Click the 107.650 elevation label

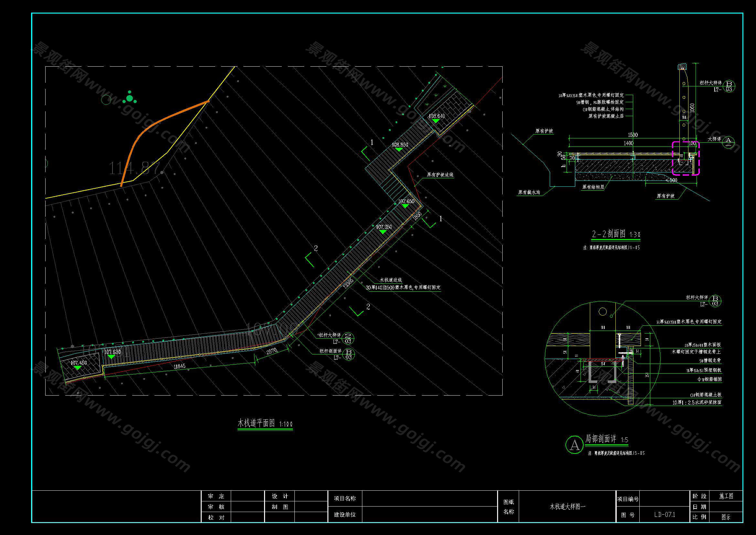(406, 201)
